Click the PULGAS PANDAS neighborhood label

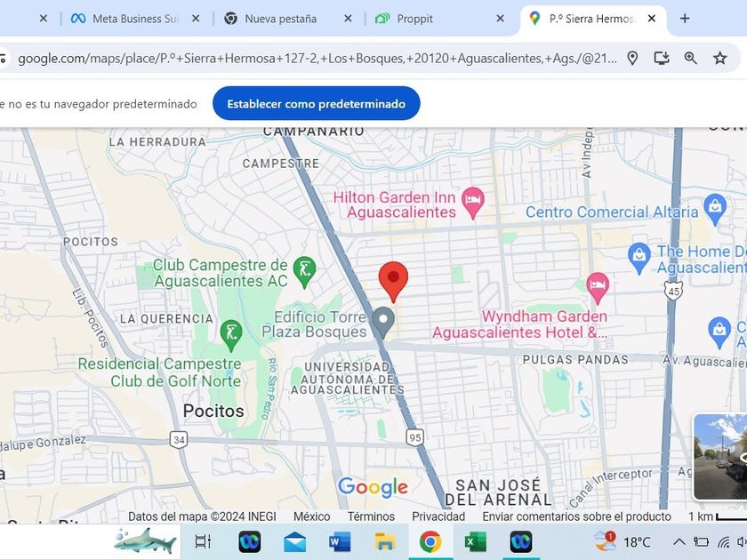(x=575, y=359)
